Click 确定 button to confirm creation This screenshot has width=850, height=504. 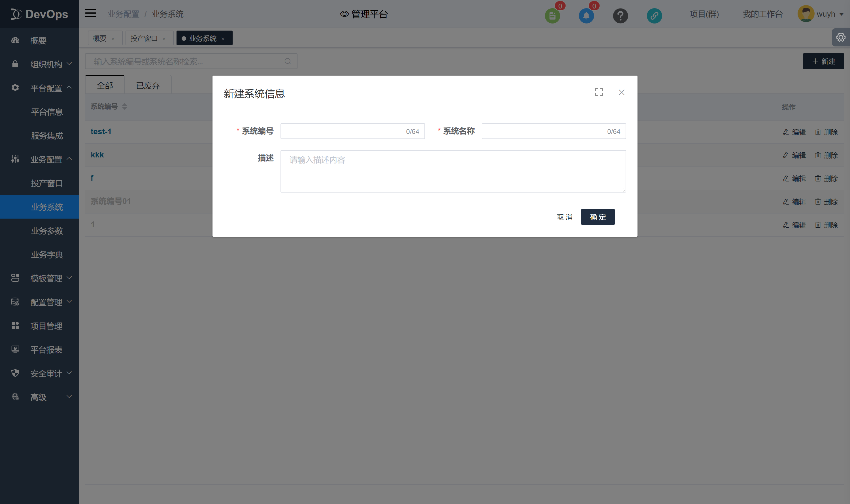(597, 217)
